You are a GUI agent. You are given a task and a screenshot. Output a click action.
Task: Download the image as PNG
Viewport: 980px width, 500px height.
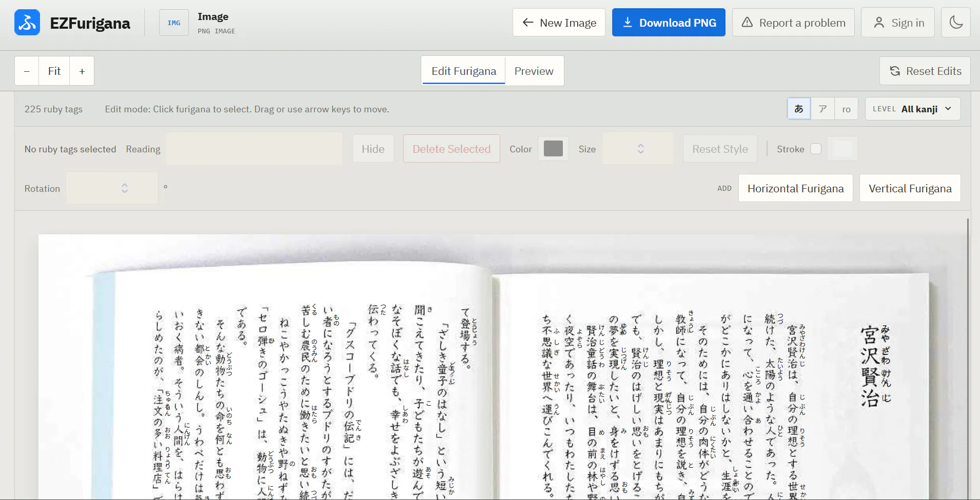click(x=669, y=23)
